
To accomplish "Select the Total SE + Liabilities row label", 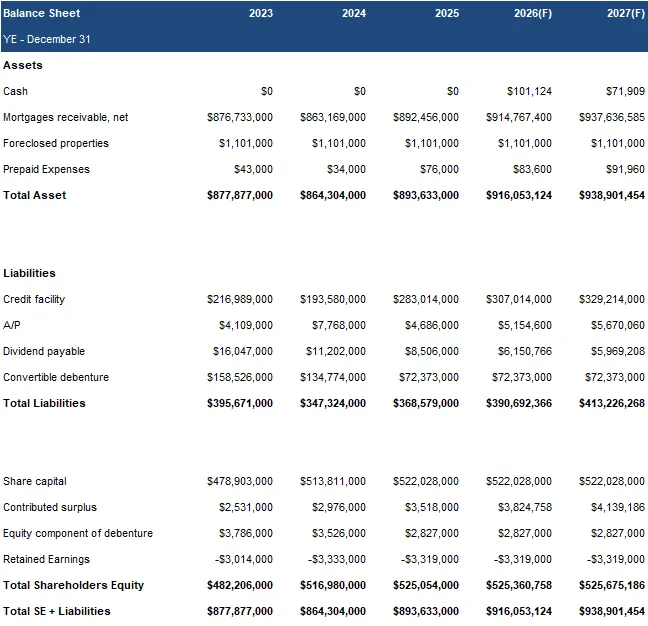I will 57,611.
